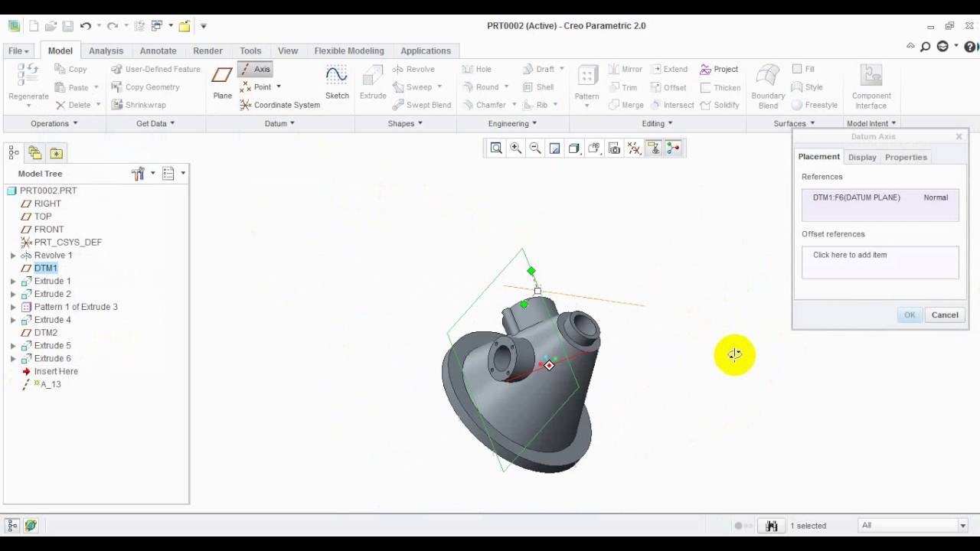Create a Coordinate System
Viewport: 980px width, 551px height.
279,105
